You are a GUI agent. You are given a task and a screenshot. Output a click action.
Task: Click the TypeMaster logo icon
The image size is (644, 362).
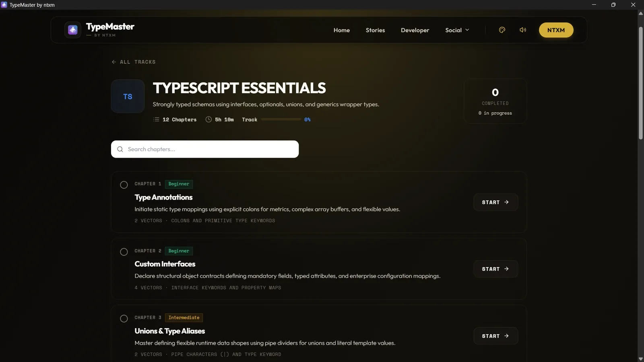(73, 30)
